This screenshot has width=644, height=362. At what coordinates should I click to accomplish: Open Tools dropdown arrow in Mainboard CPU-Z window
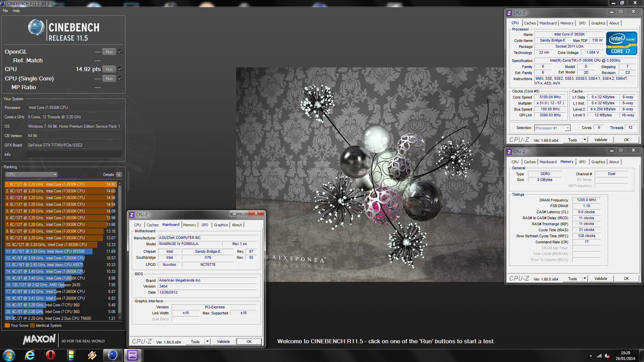pos(207,342)
